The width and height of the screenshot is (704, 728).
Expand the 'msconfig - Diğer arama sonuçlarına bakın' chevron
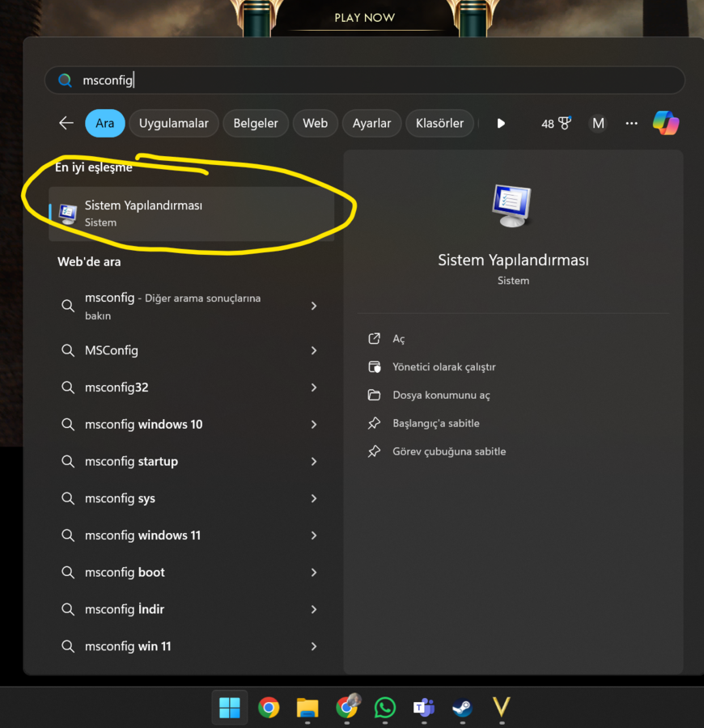pos(314,306)
